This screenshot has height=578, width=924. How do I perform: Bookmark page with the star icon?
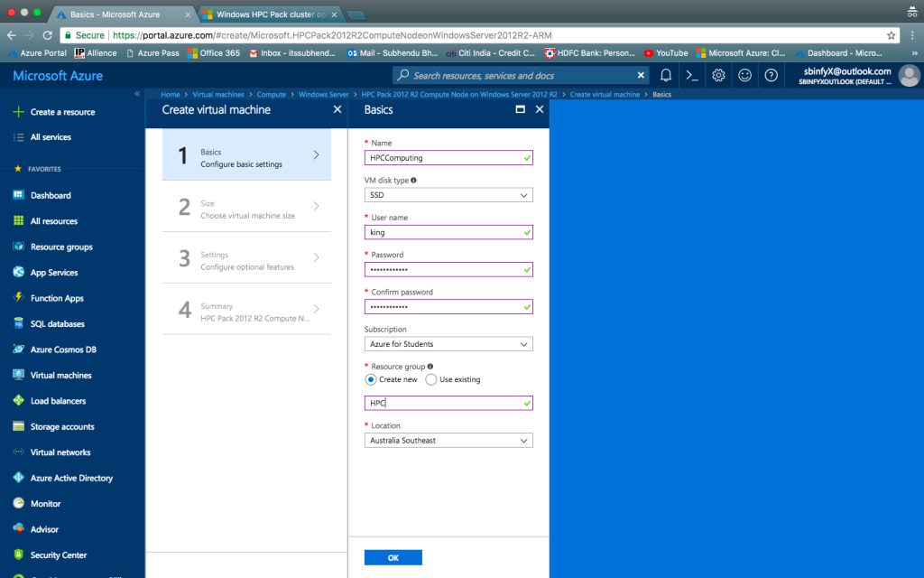coord(891,35)
